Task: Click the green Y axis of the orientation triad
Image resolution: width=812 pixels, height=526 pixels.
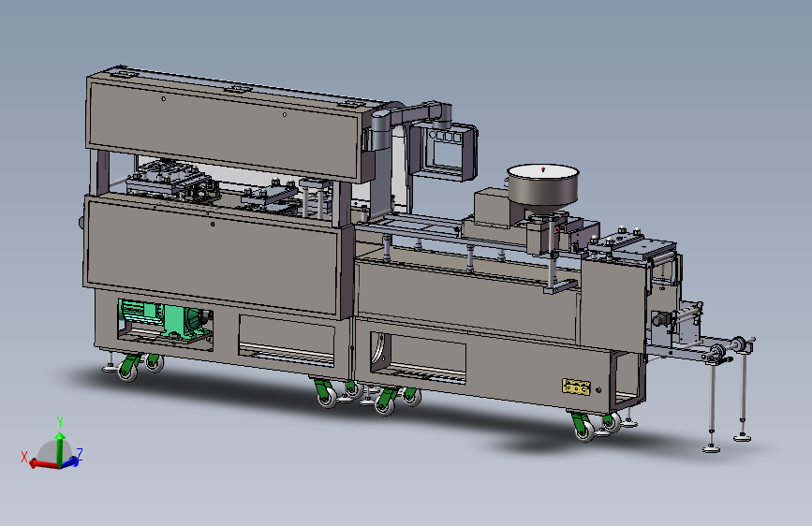Action: (x=60, y=449)
